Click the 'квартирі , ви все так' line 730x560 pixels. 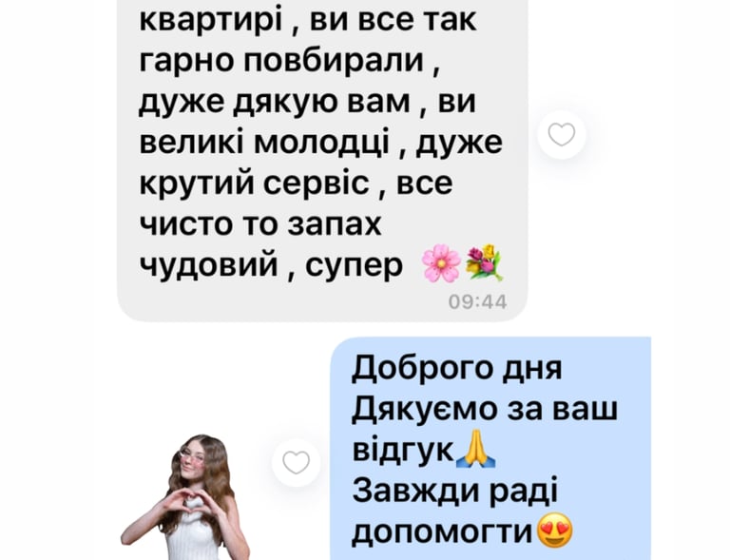[x=308, y=20]
